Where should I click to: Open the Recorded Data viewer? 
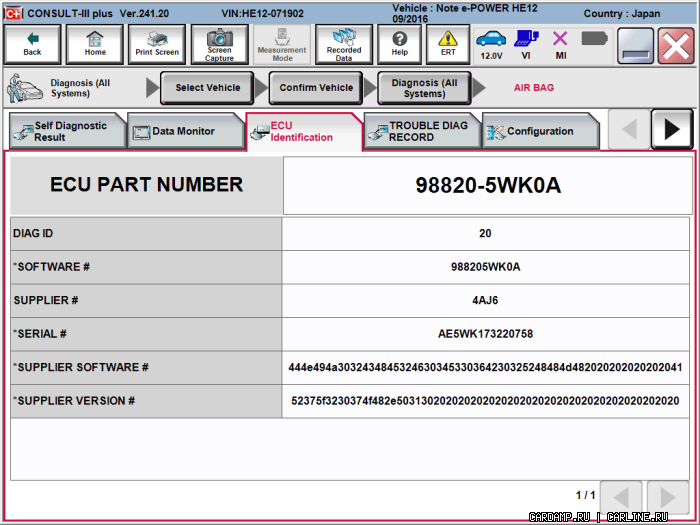coord(343,45)
